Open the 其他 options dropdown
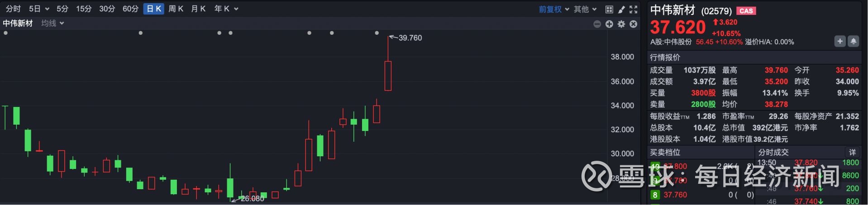The width and height of the screenshot is (868, 205). click(585, 9)
